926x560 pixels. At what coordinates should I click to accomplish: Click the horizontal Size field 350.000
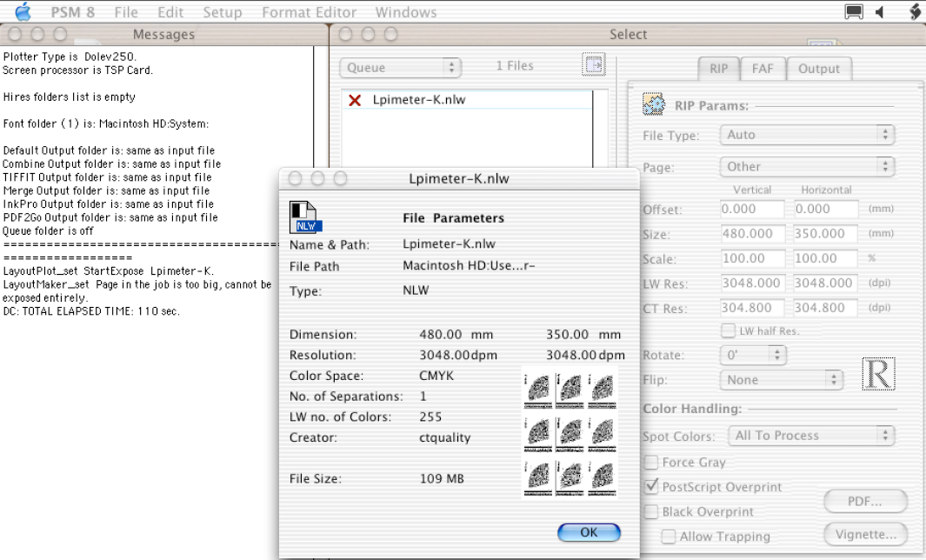826,234
